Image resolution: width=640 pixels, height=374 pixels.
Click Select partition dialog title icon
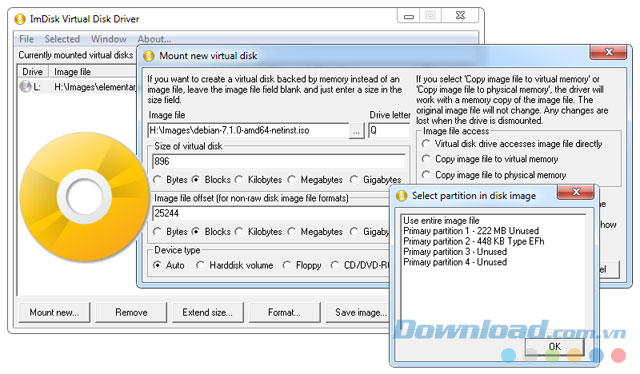coord(402,196)
